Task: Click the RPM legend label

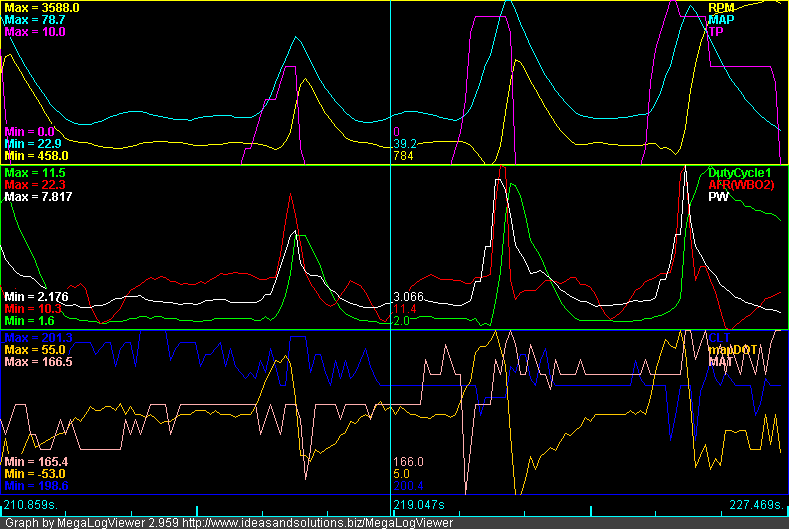Action: [x=720, y=7]
